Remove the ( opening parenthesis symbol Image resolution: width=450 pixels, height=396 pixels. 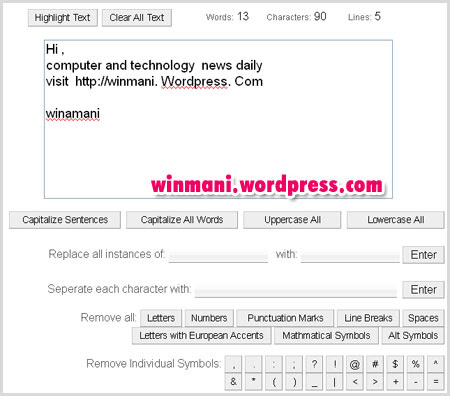[x=274, y=381]
